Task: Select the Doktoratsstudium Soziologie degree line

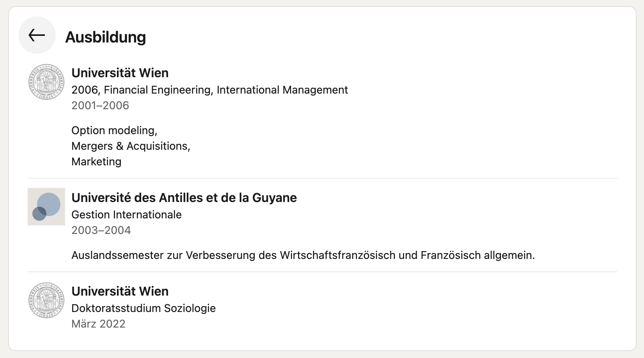Action: tap(143, 308)
